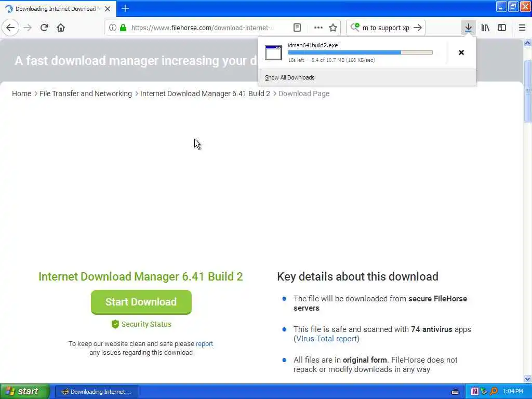Cancel the idman641build2.exe download

pyautogui.click(x=461, y=52)
